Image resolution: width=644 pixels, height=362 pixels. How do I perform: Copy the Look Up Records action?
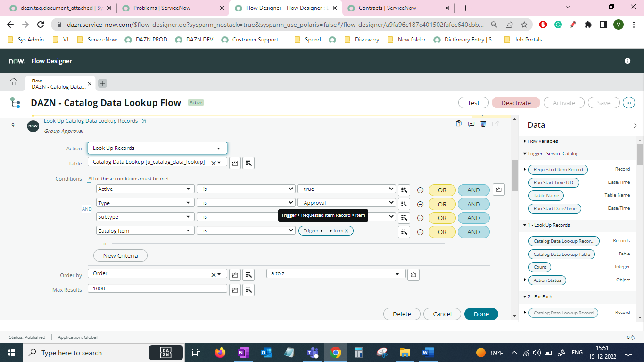(x=459, y=123)
